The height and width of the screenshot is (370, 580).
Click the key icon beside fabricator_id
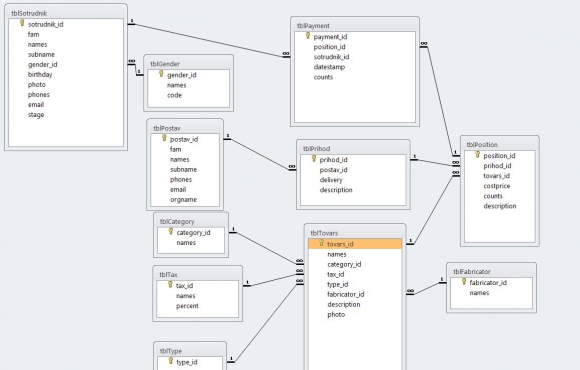[463, 282]
